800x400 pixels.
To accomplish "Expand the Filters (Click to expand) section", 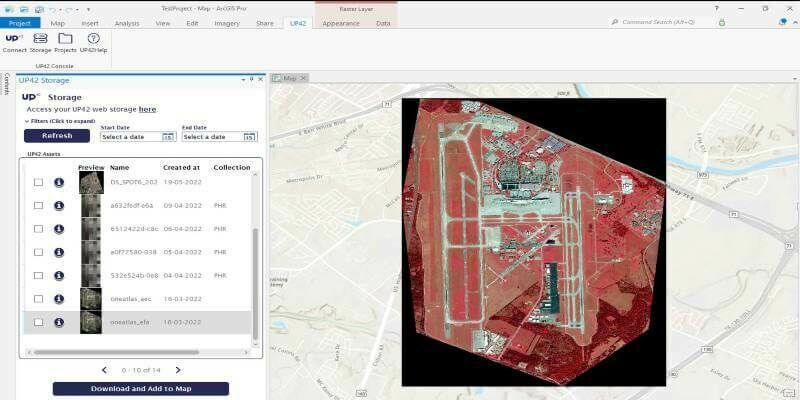I will 60,121.
